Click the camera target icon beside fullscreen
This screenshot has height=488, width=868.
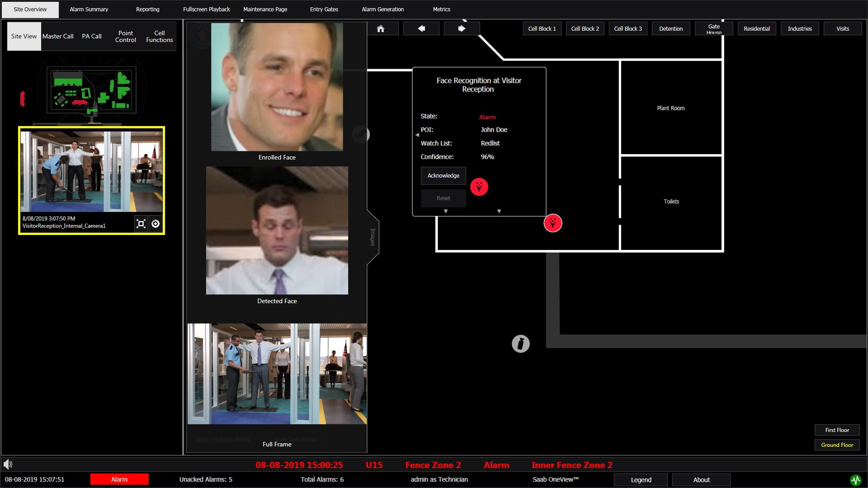point(156,224)
